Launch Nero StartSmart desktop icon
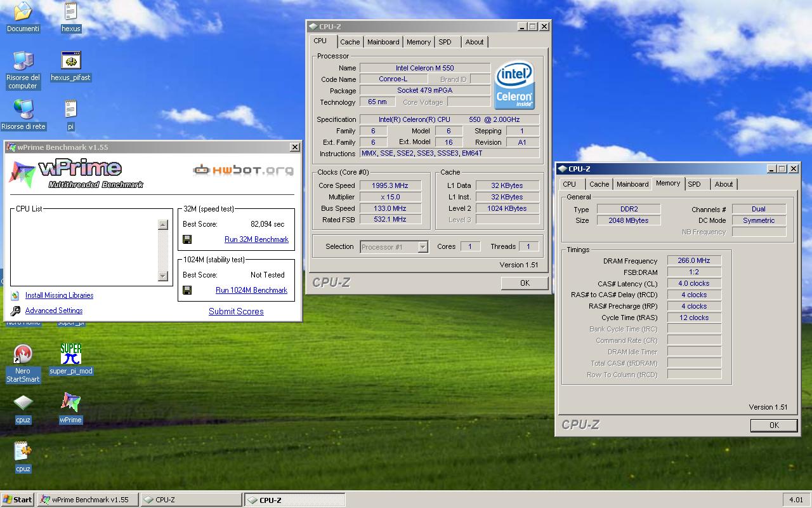812x508 pixels. click(23, 354)
